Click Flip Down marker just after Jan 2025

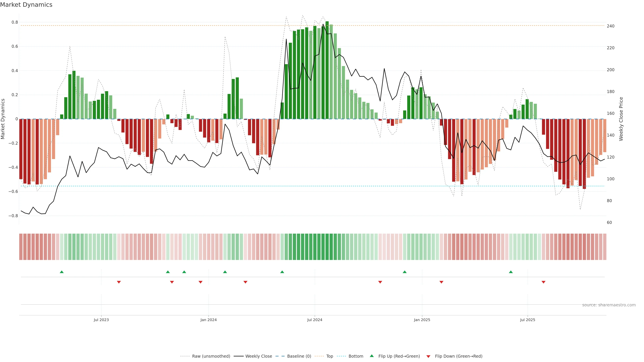(x=442, y=282)
